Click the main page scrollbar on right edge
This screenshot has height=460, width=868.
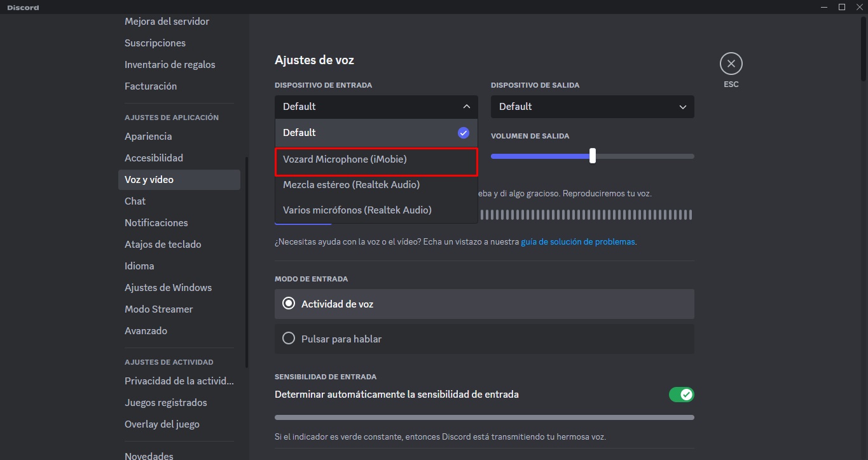pyautogui.click(x=864, y=48)
